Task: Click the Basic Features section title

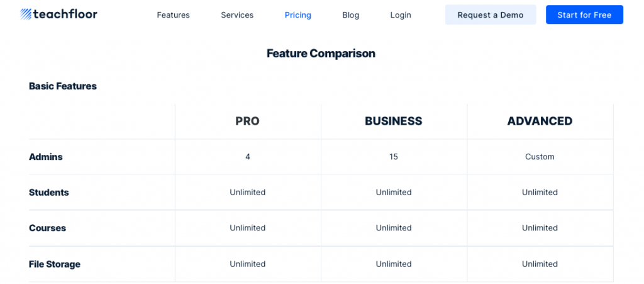Action: (x=63, y=86)
